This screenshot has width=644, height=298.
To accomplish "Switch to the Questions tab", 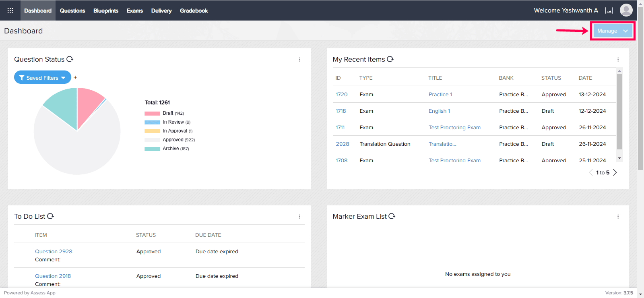I will click(72, 10).
